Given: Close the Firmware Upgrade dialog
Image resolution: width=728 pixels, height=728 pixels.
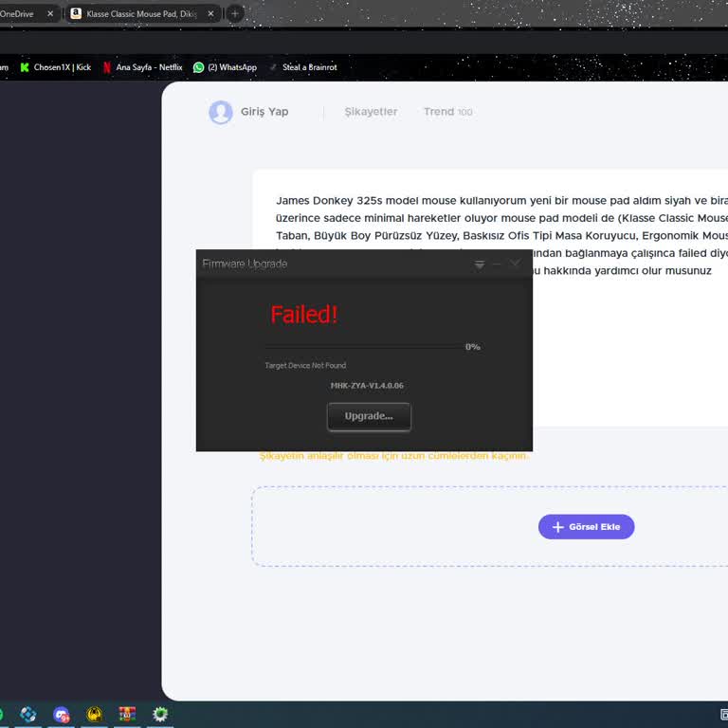Looking at the screenshot, I should (515, 264).
